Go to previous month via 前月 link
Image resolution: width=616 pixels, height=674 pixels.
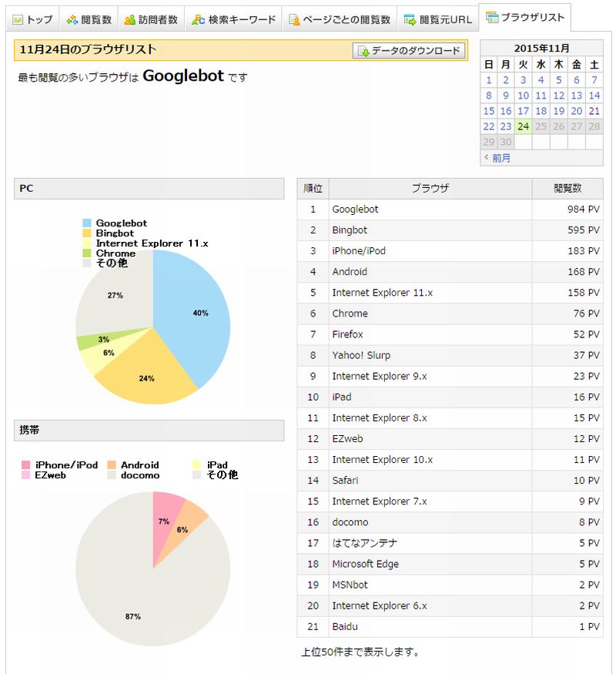point(500,158)
